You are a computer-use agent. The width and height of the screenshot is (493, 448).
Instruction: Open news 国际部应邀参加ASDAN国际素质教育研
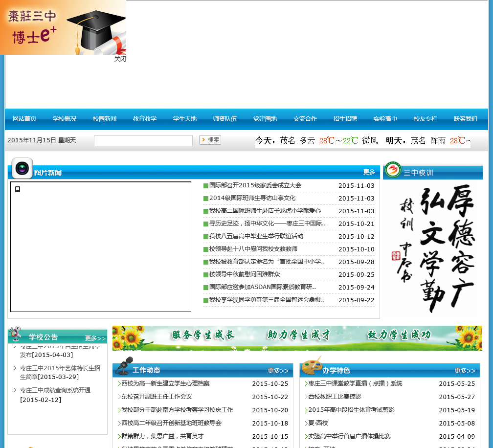click(263, 287)
